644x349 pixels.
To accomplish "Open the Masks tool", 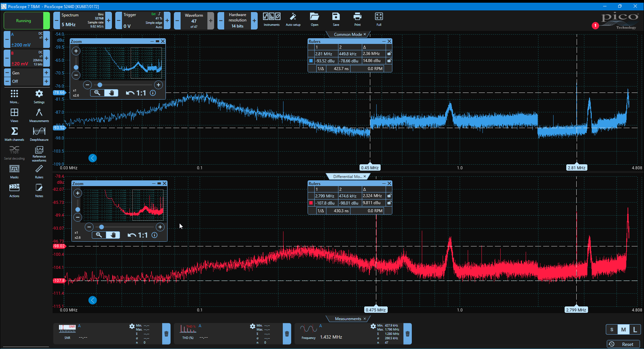I will click(x=14, y=172).
